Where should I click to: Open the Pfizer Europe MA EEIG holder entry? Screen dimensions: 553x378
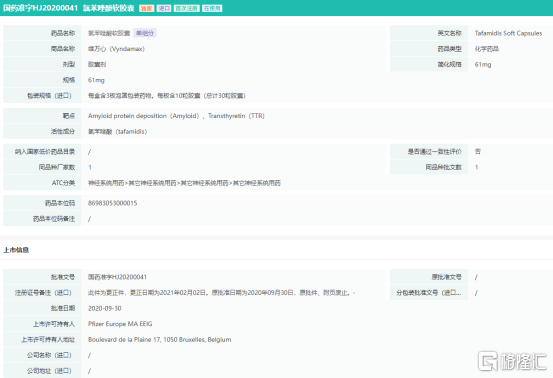(120, 324)
